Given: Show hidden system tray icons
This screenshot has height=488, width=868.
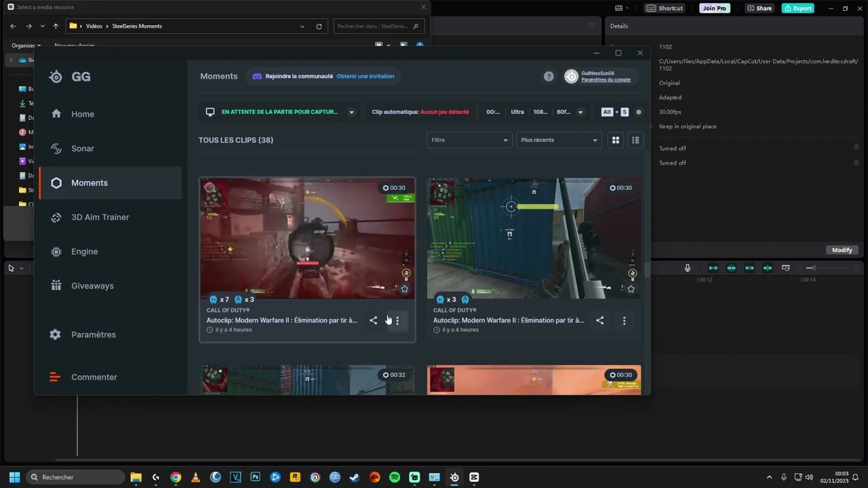Looking at the screenshot, I should 769,477.
